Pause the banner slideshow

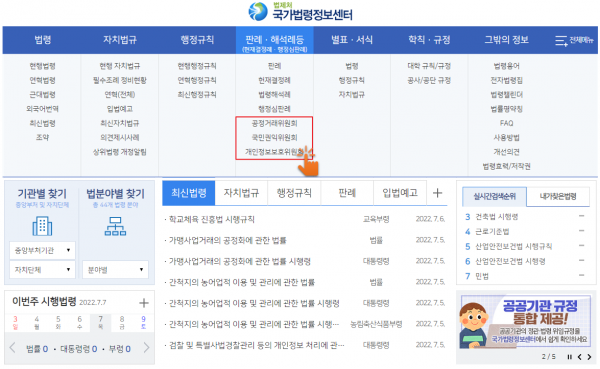coord(569,357)
